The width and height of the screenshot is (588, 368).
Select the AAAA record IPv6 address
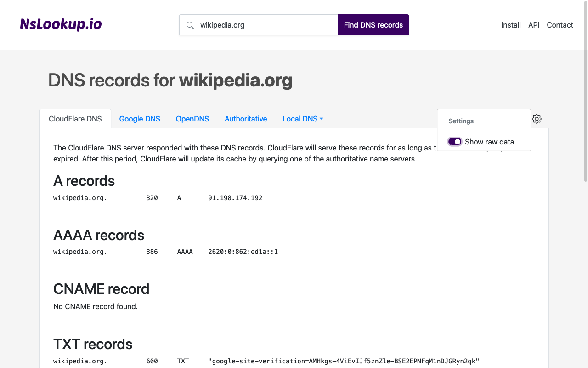tap(243, 252)
